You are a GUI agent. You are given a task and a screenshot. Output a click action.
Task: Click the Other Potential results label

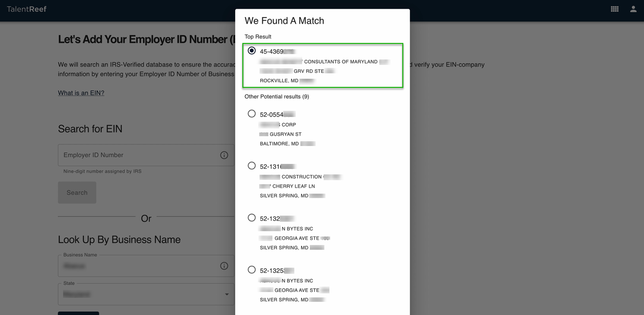coord(276,97)
